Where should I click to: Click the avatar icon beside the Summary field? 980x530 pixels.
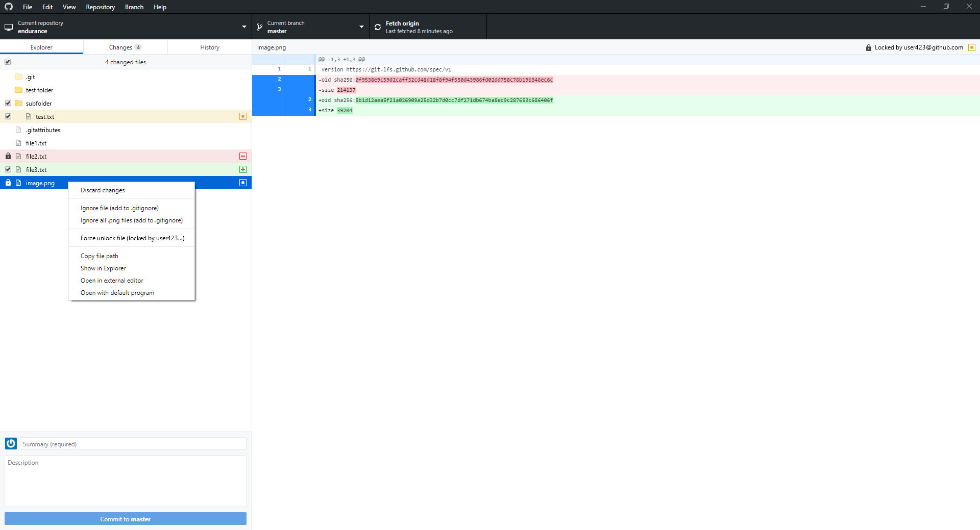(x=11, y=444)
